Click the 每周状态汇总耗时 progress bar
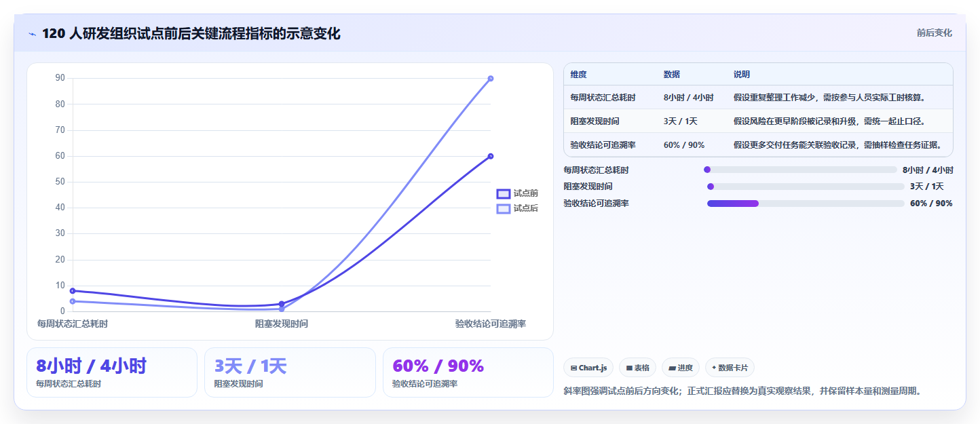Viewport: 980px width, 424px height. (800, 170)
